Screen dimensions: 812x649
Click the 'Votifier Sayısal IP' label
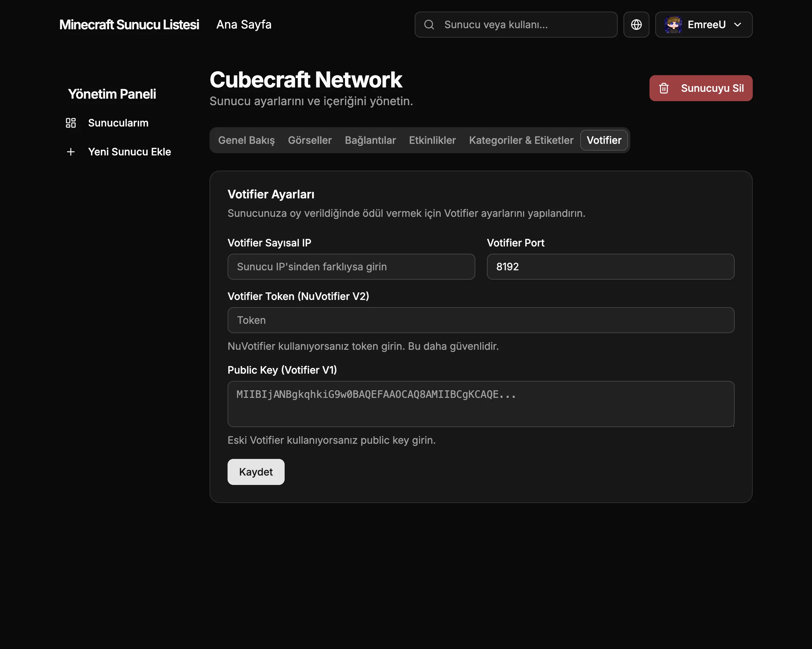coord(269,243)
